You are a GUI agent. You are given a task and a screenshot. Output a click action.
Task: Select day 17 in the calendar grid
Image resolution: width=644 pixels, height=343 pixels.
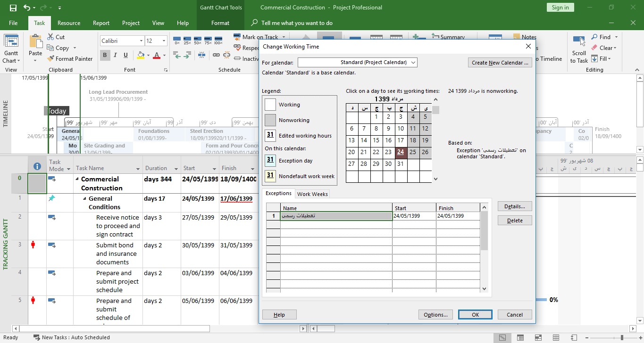click(x=401, y=140)
